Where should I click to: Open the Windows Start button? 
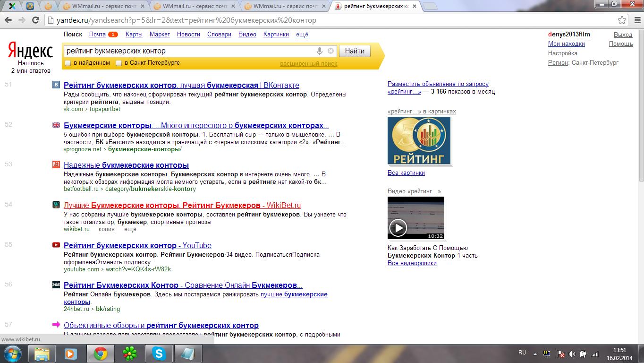pos(12,354)
